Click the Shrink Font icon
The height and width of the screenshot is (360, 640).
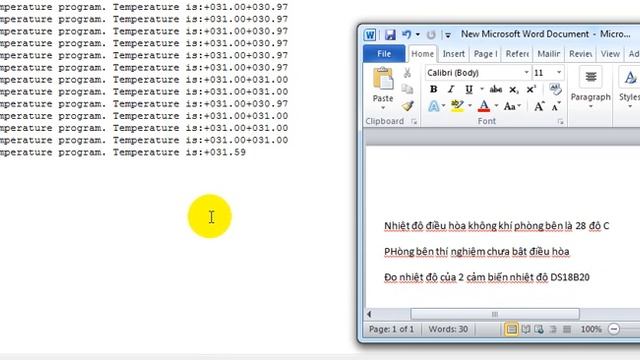(556, 107)
